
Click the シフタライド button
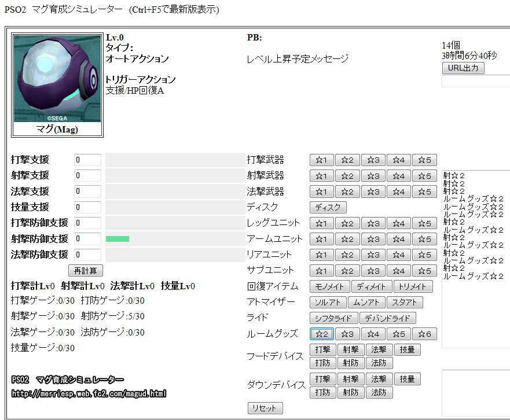(333, 318)
